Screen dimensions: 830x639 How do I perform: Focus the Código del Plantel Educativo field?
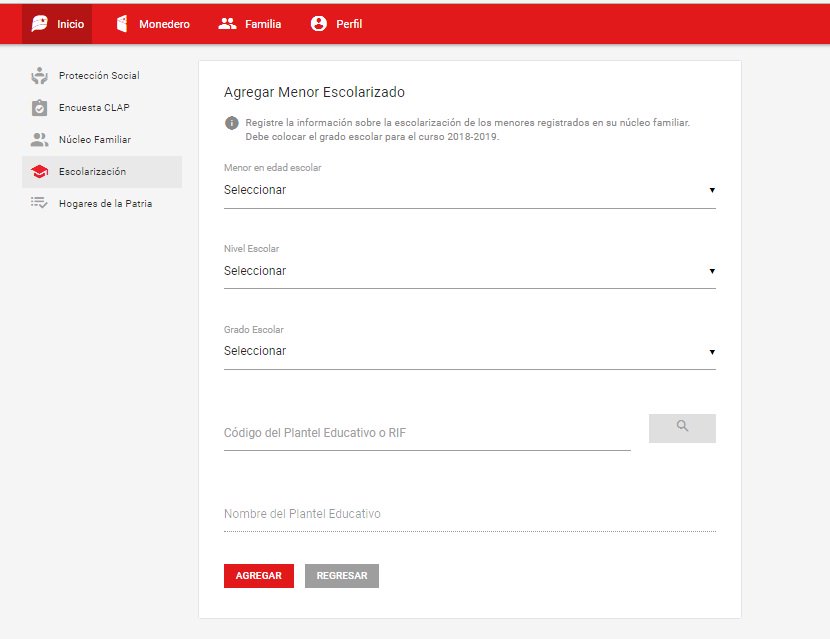tap(427, 433)
